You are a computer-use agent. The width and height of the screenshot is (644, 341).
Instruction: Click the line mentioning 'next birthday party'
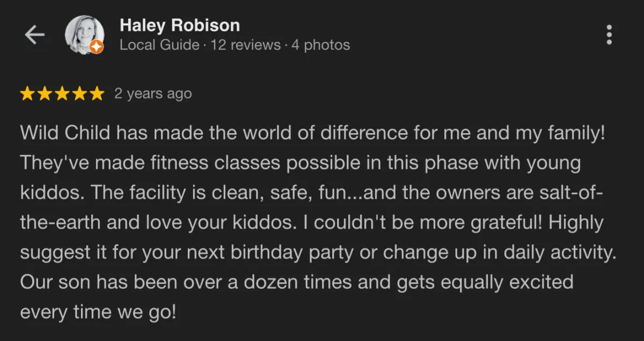click(316, 252)
